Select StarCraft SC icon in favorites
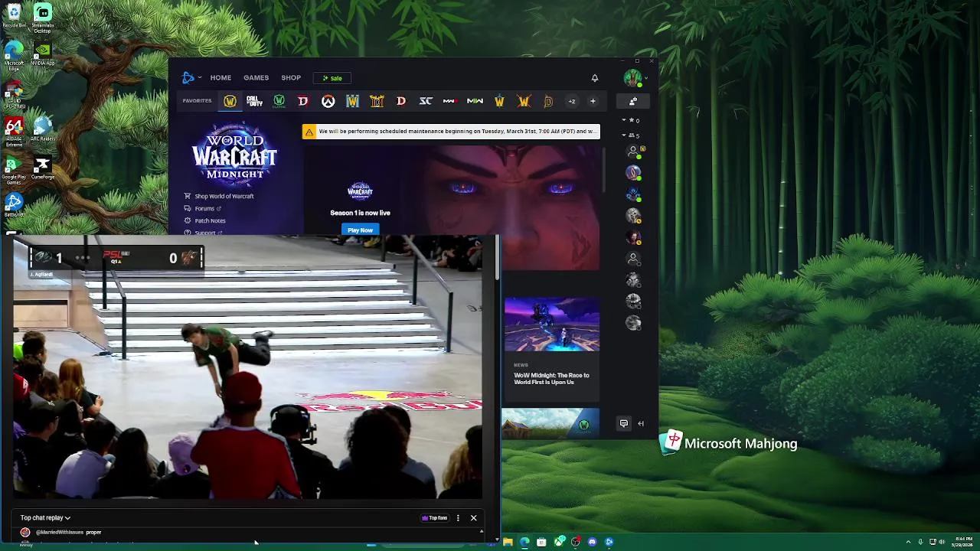The height and width of the screenshot is (551, 980). click(x=426, y=101)
